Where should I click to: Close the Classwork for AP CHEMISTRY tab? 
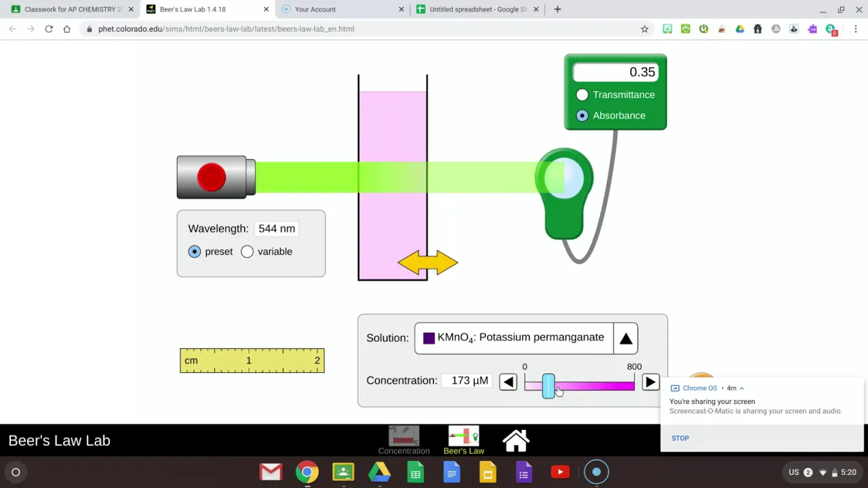[x=131, y=9]
